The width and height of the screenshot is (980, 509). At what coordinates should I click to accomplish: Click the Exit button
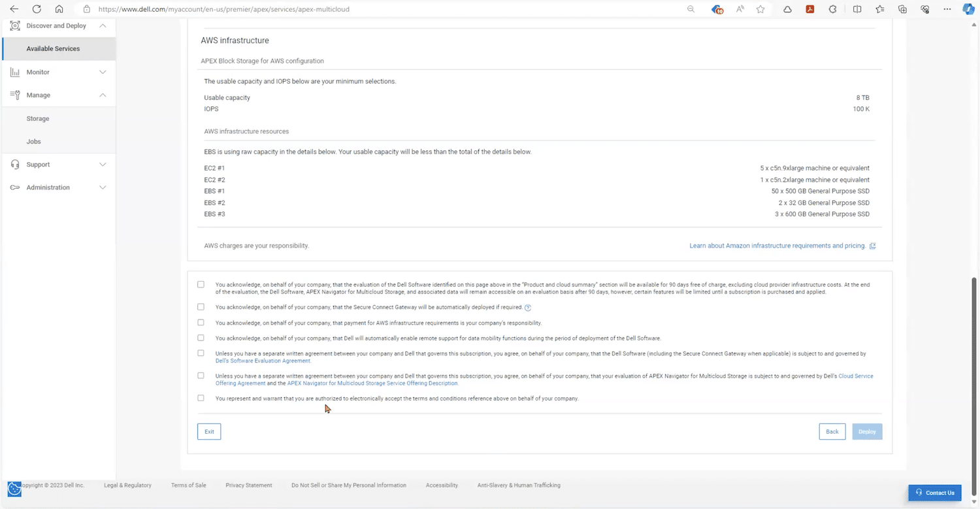click(x=209, y=431)
